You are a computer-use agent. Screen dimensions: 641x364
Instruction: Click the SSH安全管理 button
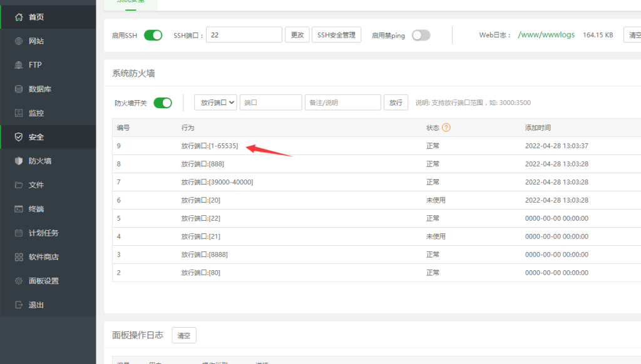pos(337,35)
